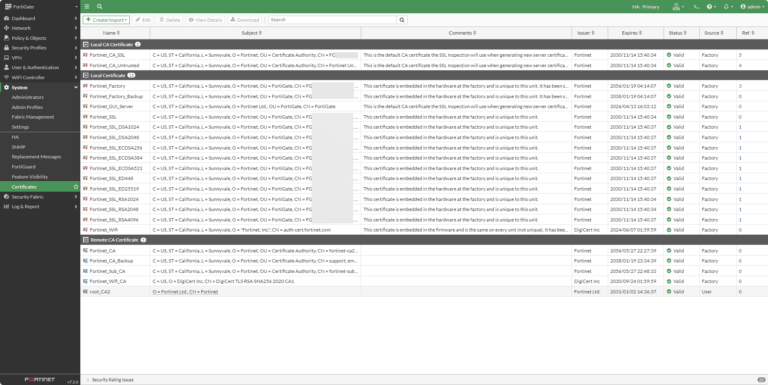Open global search magnifier in top bar
Screen dimensions: 768x385
[99, 6]
